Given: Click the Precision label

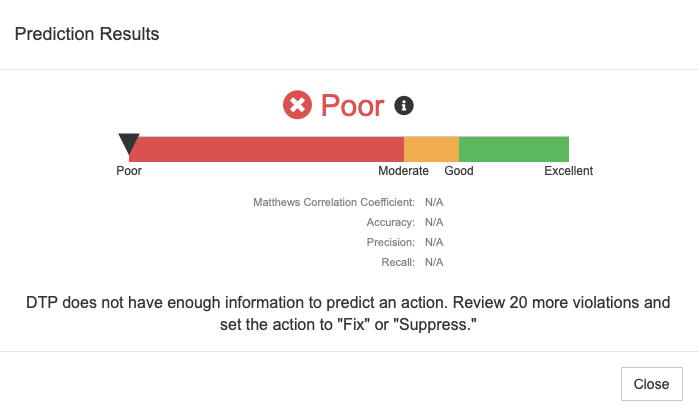Looking at the screenshot, I should (390, 242).
